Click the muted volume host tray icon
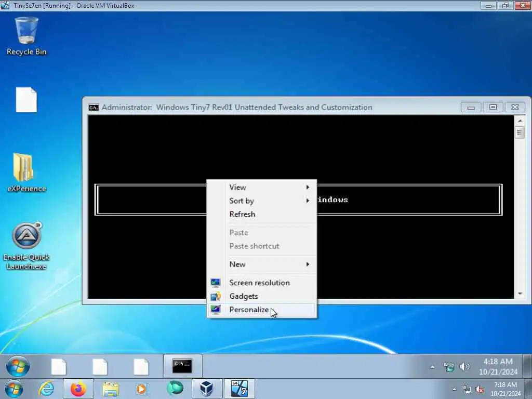 click(x=480, y=390)
